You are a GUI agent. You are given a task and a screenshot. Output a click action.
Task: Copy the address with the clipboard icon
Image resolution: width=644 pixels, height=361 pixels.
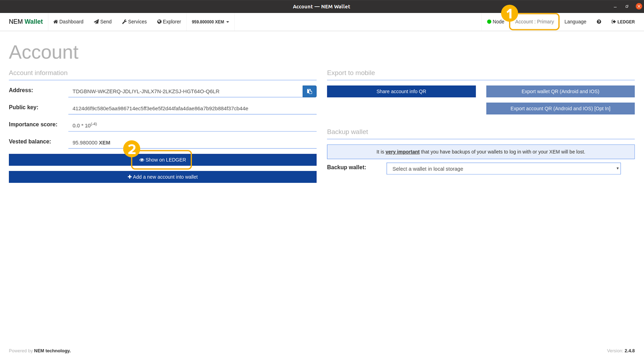tap(309, 91)
